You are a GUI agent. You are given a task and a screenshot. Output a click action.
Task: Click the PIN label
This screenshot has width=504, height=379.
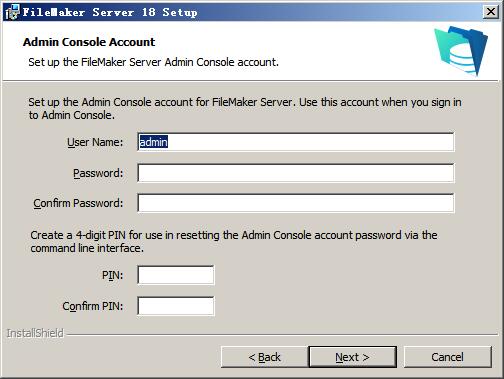point(112,275)
